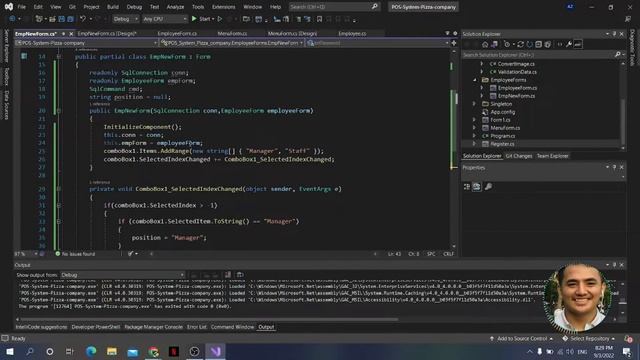Switch to EmpNewForm.cs [Design] tab

click(x=107, y=33)
